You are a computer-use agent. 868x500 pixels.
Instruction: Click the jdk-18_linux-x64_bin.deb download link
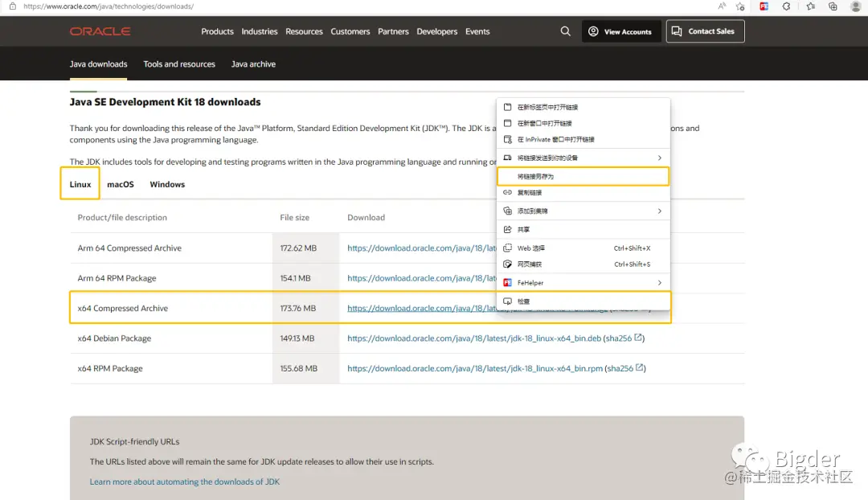[x=474, y=338]
